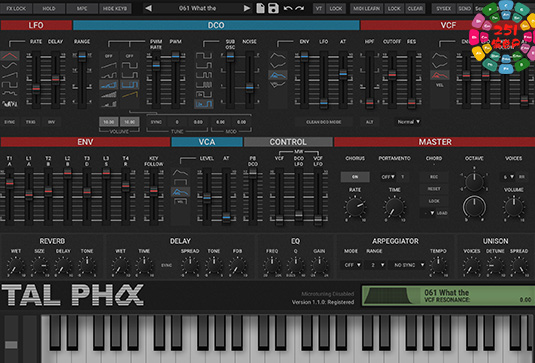
Task: Click the master VOLUME knob
Action: click(x=514, y=207)
